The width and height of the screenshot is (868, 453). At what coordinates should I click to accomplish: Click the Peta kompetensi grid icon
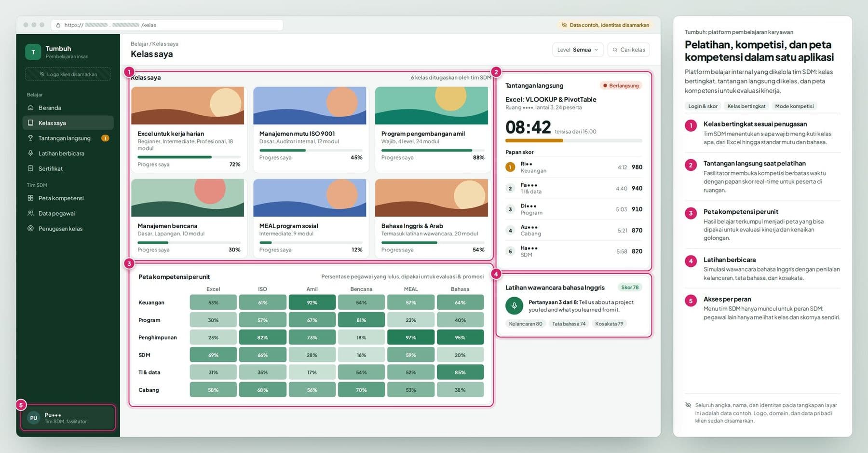tap(30, 198)
